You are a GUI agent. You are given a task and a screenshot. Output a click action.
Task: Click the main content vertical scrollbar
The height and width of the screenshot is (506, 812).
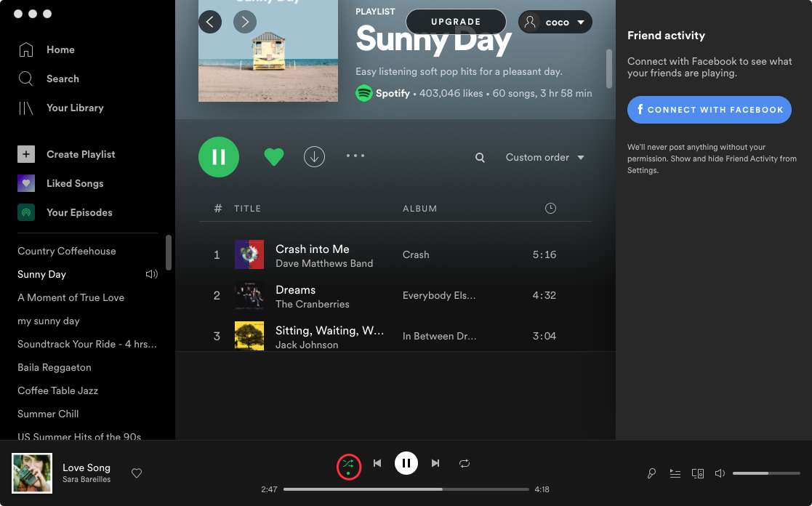(609, 68)
